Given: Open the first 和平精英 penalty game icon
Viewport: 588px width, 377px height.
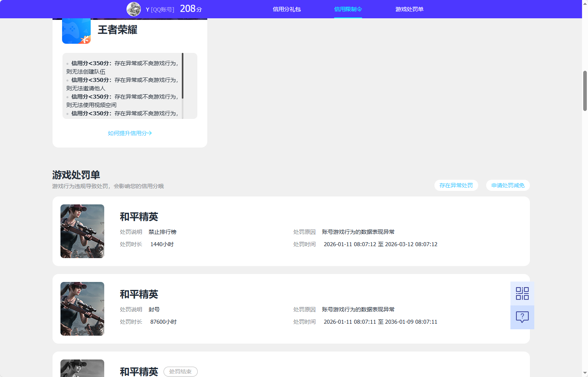Looking at the screenshot, I should 82,231.
